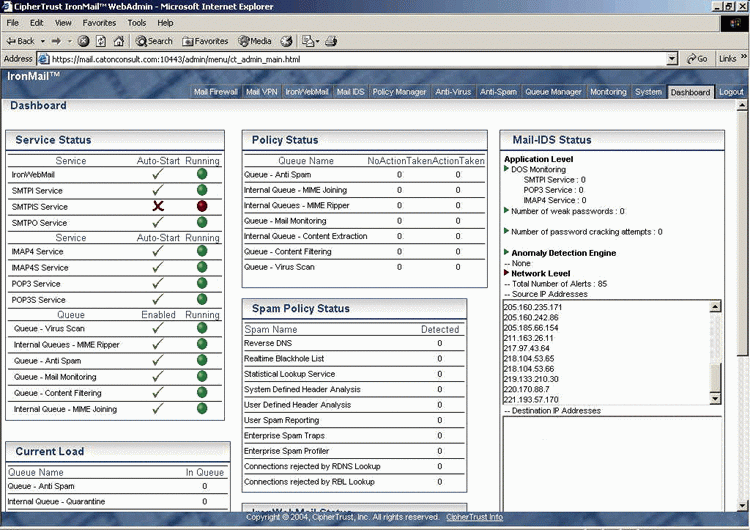Toggle auto-start checkmark for SMTPI Service

tap(158, 190)
